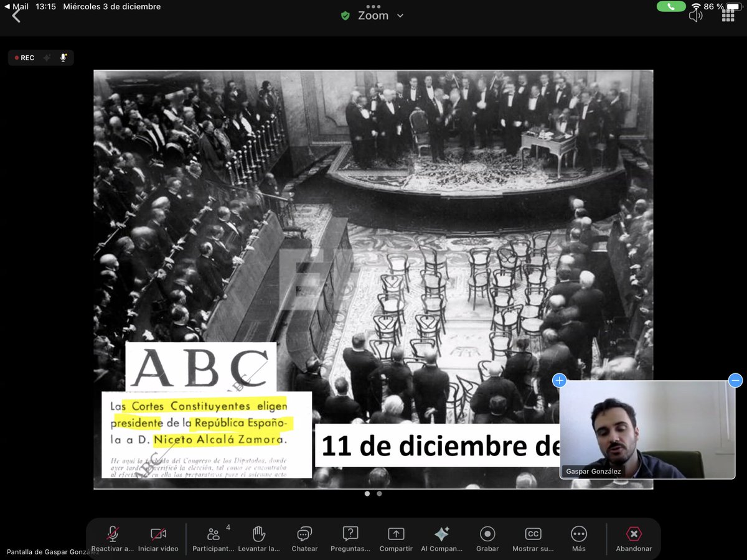Open the Participantes panel

click(214, 539)
